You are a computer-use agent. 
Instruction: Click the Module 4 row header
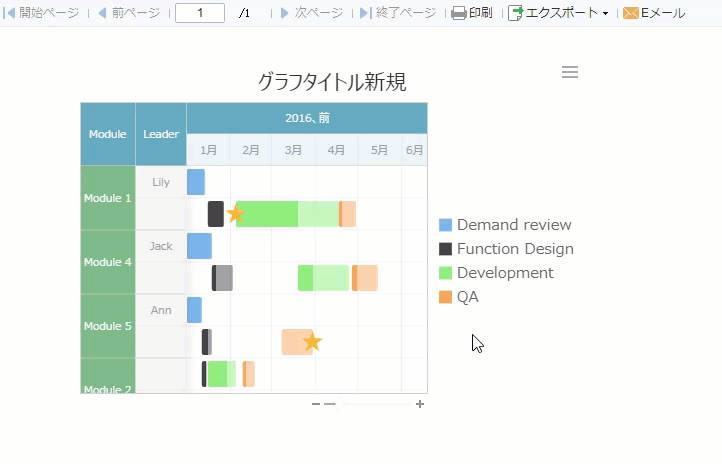pyautogui.click(x=108, y=262)
